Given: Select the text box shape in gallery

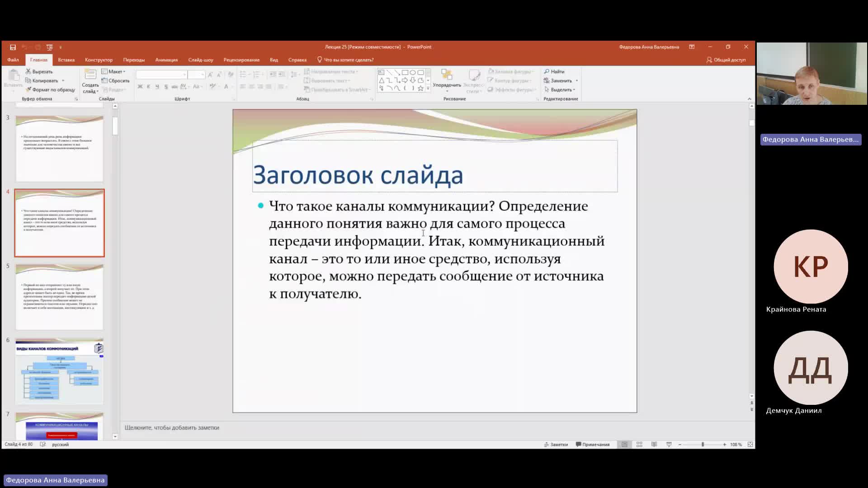Looking at the screenshot, I should pyautogui.click(x=381, y=72).
